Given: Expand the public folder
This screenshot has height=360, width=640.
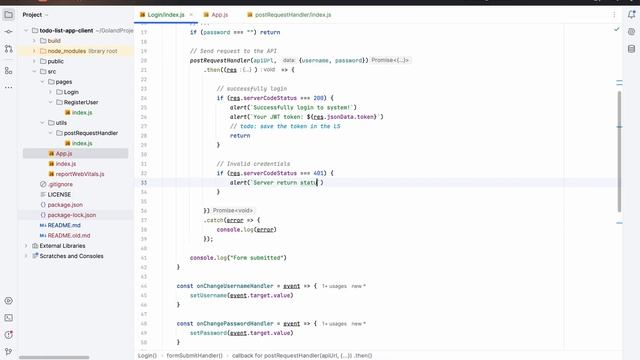Looking at the screenshot, I should pyautogui.click(x=34, y=61).
